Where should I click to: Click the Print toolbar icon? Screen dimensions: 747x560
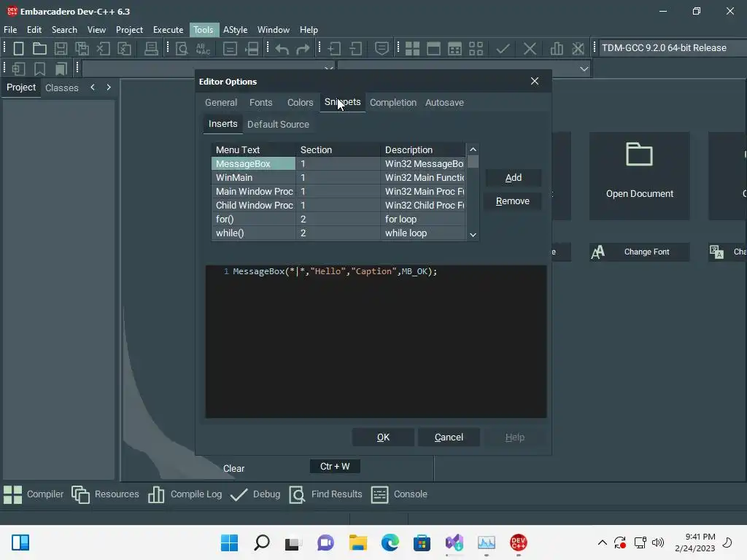click(151, 48)
